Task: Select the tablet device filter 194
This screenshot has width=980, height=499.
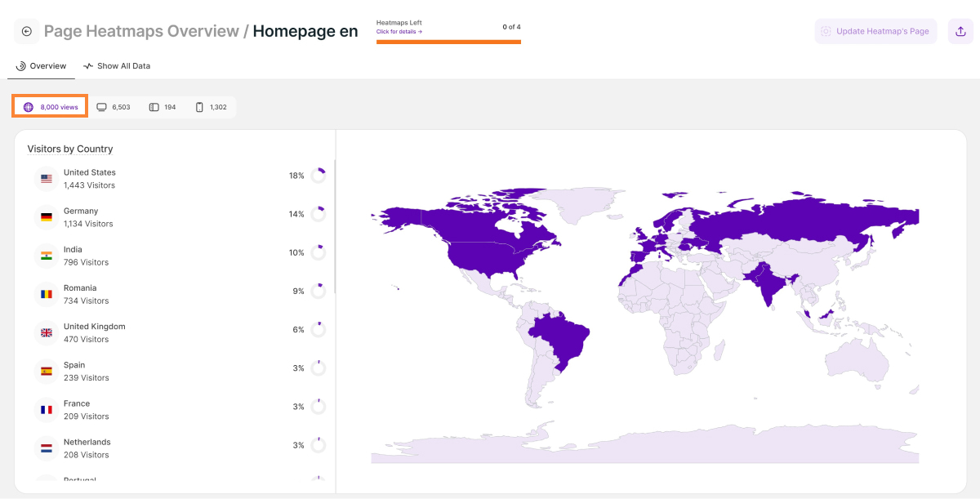Action: [163, 107]
